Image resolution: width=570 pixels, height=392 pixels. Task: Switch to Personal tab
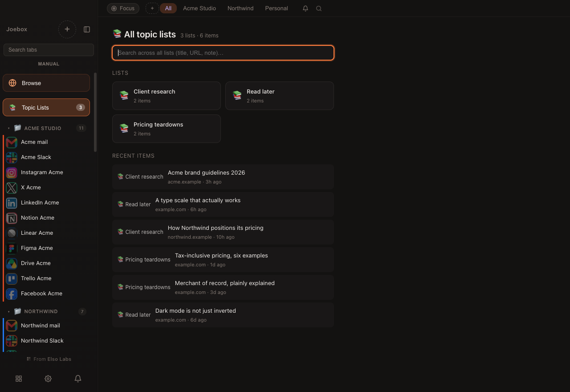click(277, 8)
